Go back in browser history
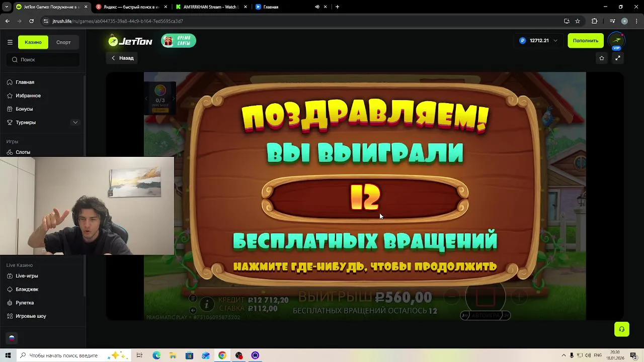The height and width of the screenshot is (362, 644). (x=8, y=21)
